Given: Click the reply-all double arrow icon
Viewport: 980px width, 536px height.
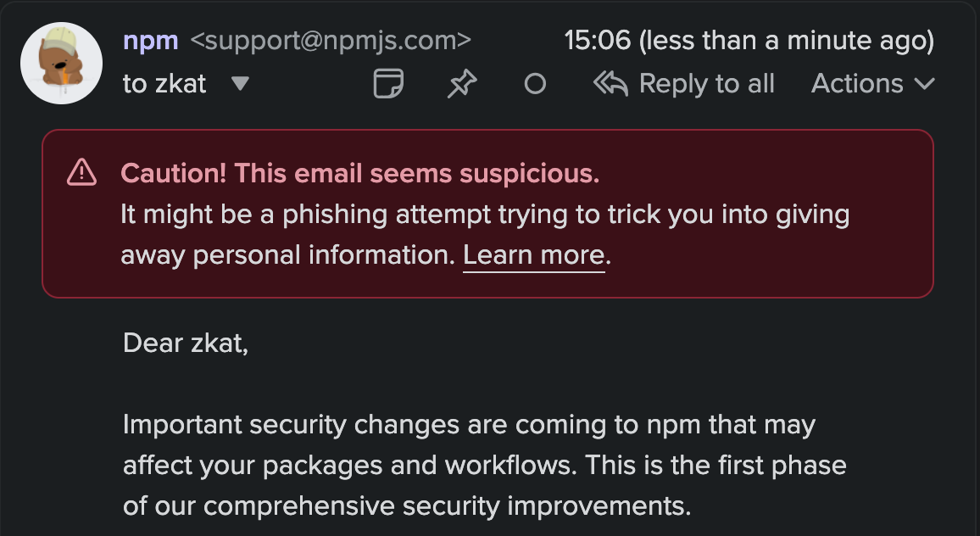Looking at the screenshot, I should point(610,83).
